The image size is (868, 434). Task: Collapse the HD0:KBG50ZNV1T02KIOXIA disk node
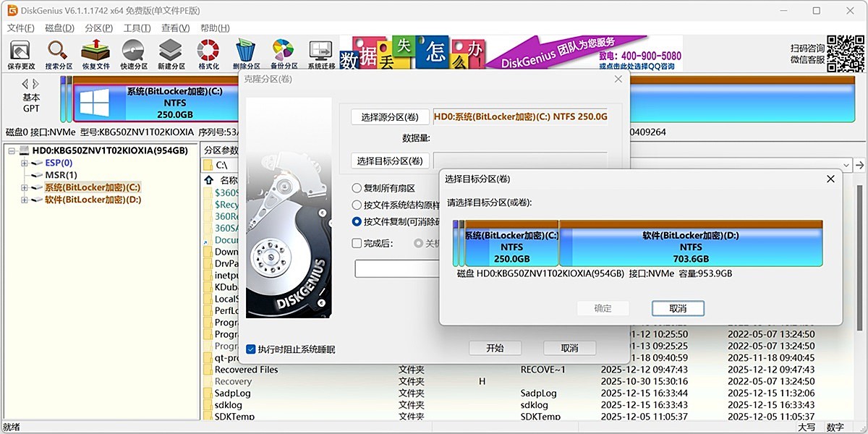(x=10, y=150)
